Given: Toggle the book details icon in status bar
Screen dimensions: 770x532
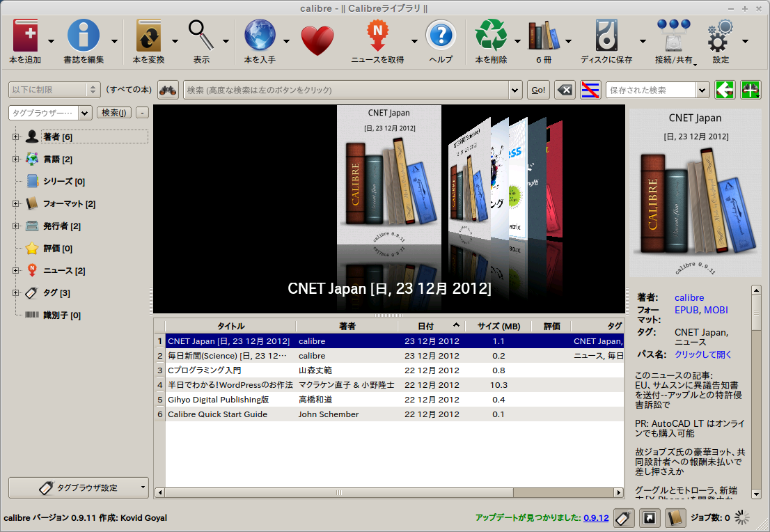Looking at the screenshot, I should 675,518.
